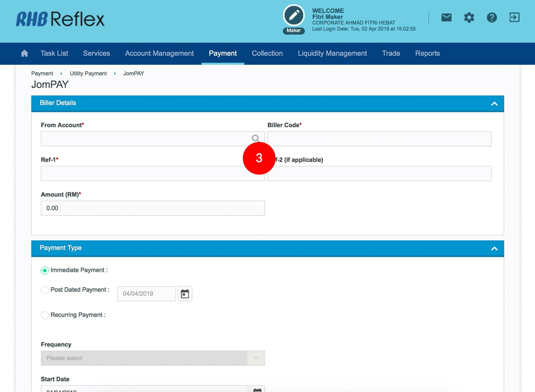Image resolution: width=535 pixels, height=392 pixels.
Task: Open the Account Management menu
Action: [x=159, y=53]
